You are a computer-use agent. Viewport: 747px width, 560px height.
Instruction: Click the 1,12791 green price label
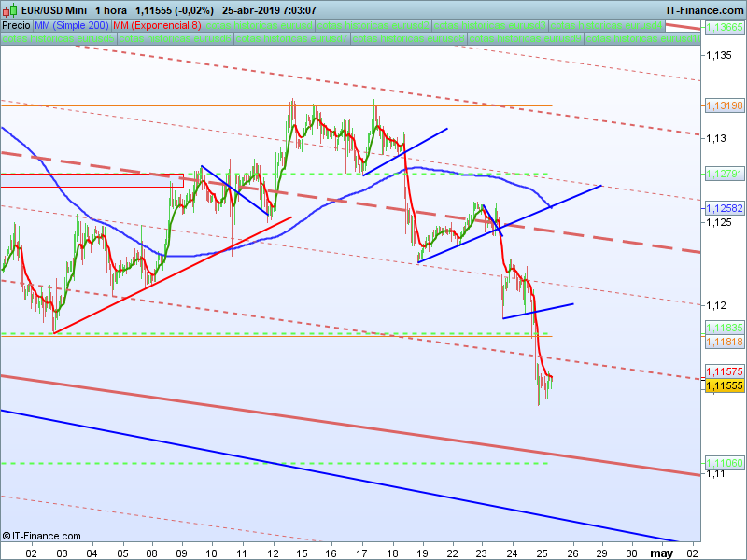[x=725, y=174]
